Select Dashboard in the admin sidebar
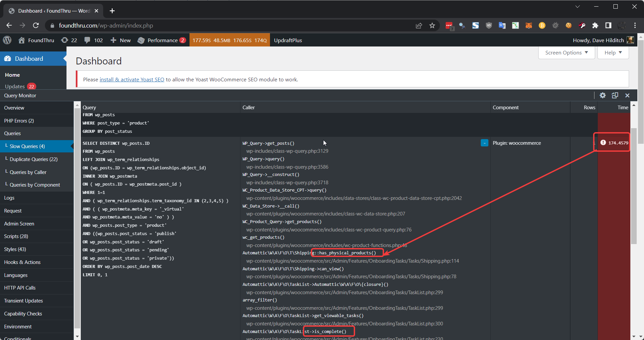 pyautogui.click(x=33, y=58)
